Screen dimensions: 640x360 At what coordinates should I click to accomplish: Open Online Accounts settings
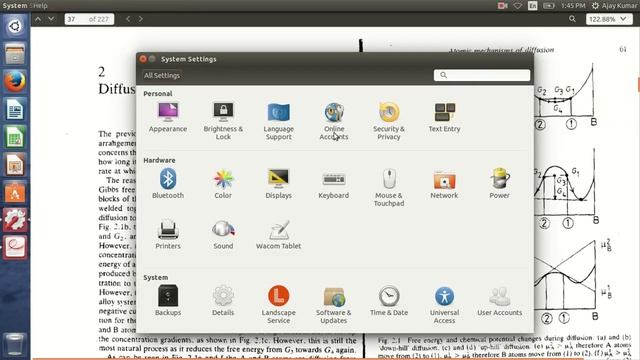click(334, 121)
